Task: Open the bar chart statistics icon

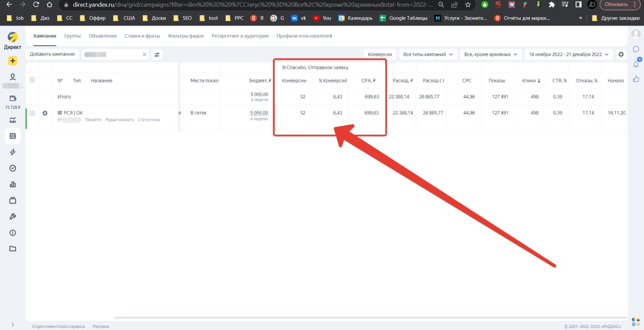Action: 13,184
